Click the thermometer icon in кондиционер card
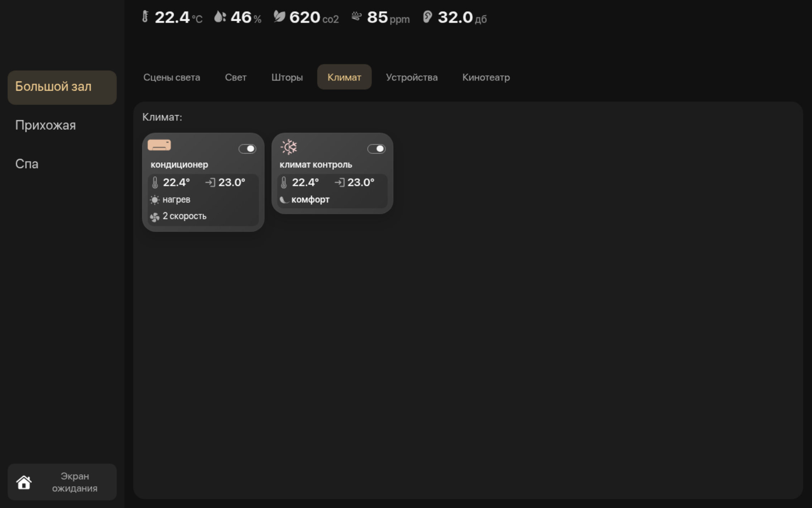The height and width of the screenshot is (508, 812). 155,182
